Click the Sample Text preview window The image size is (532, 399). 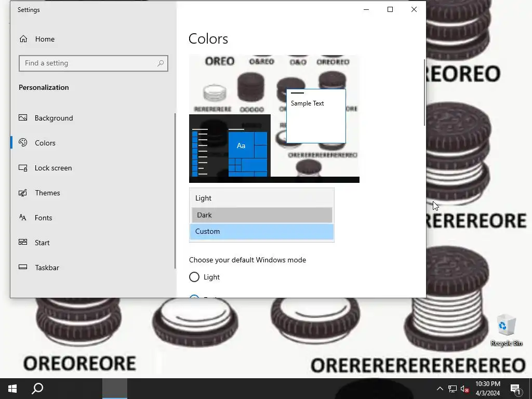(x=316, y=116)
